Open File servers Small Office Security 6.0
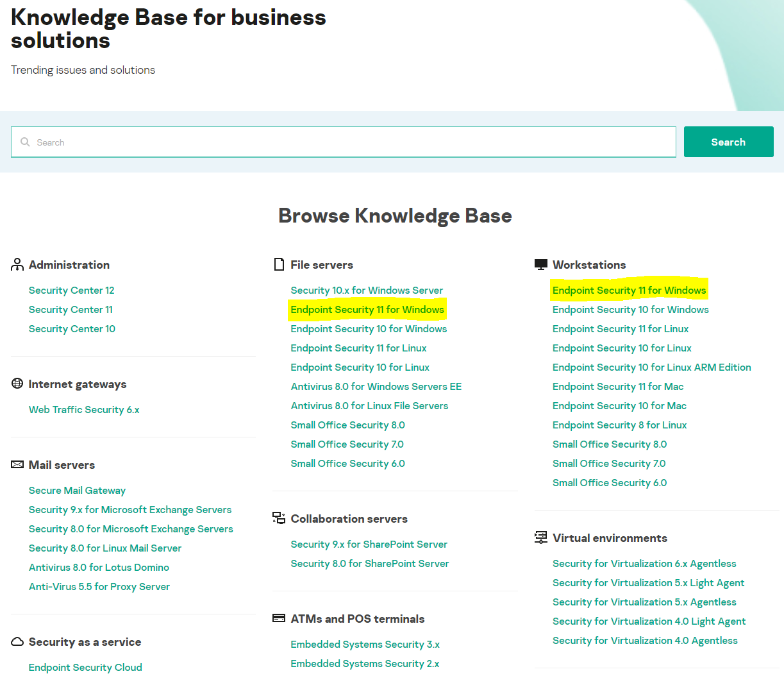Image resolution: width=784 pixels, height=676 pixels. [347, 464]
